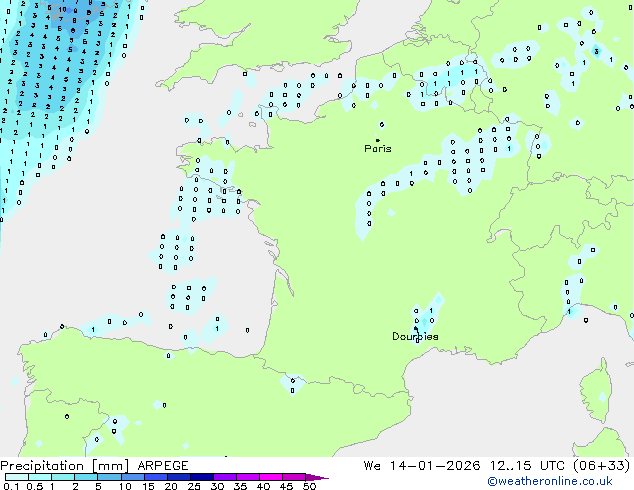Click the '(06+33)' forecast run text

[x=602, y=466]
